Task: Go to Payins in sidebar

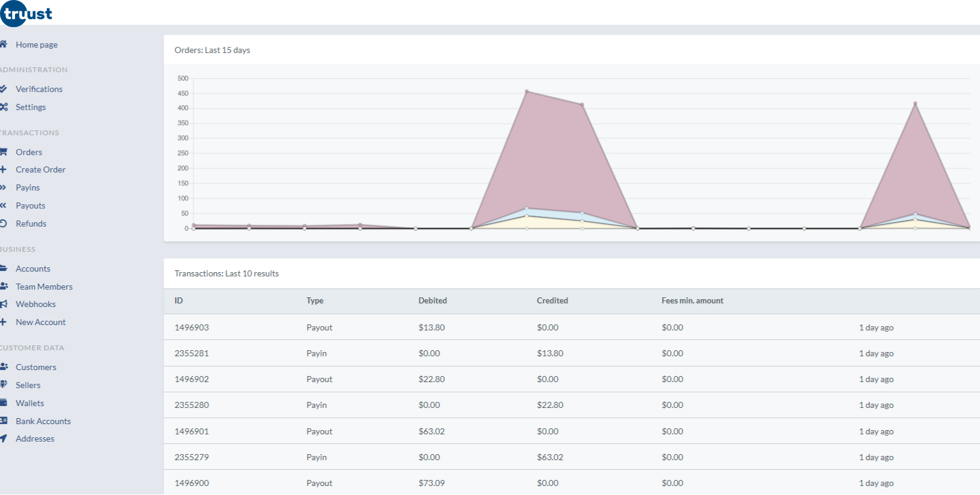Action: [x=28, y=187]
